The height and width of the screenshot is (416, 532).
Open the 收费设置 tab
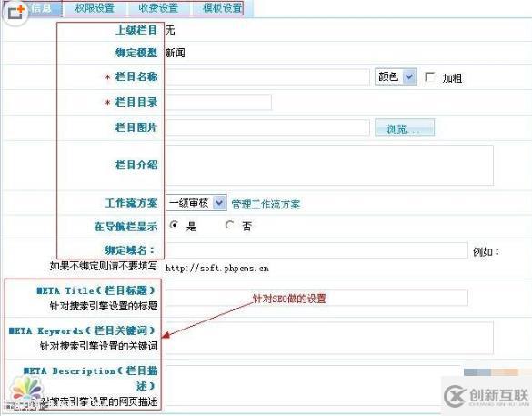coord(158,8)
